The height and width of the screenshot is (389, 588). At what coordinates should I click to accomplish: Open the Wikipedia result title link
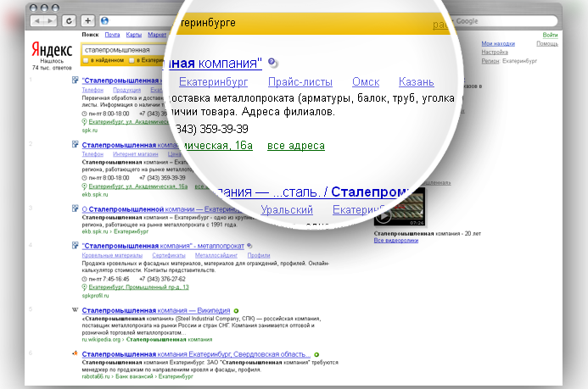pos(156,310)
